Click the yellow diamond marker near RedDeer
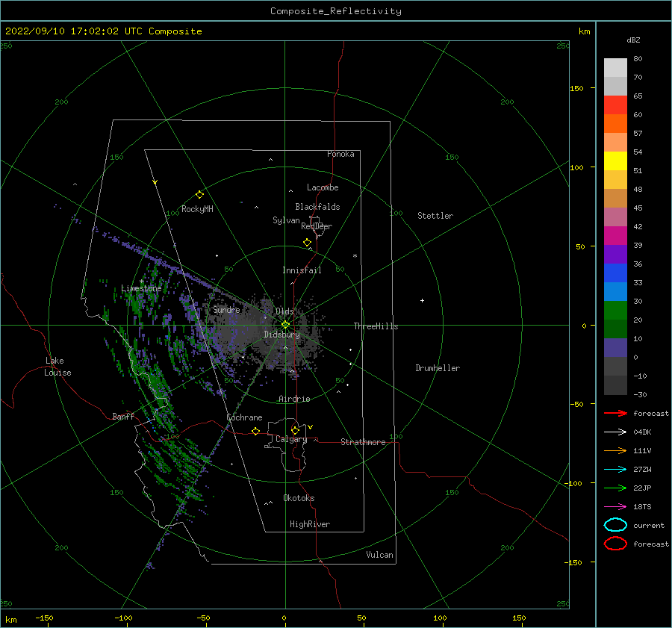 [307, 242]
